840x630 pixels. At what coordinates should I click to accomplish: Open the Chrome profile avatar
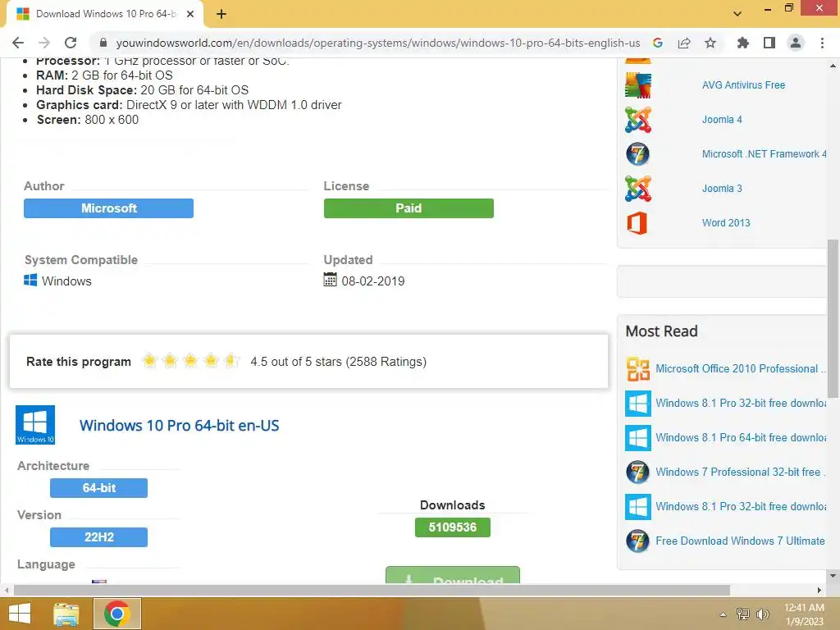click(x=796, y=43)
